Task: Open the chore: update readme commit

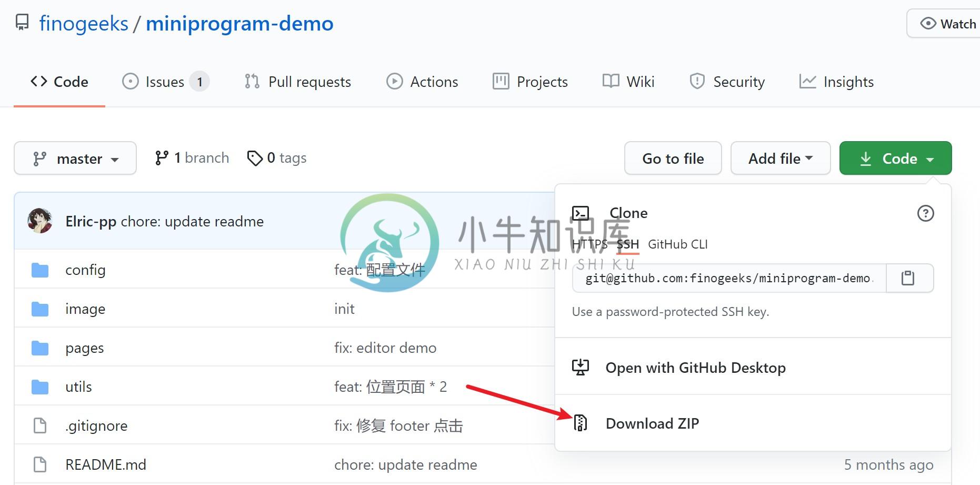Action: pos(192,222)
